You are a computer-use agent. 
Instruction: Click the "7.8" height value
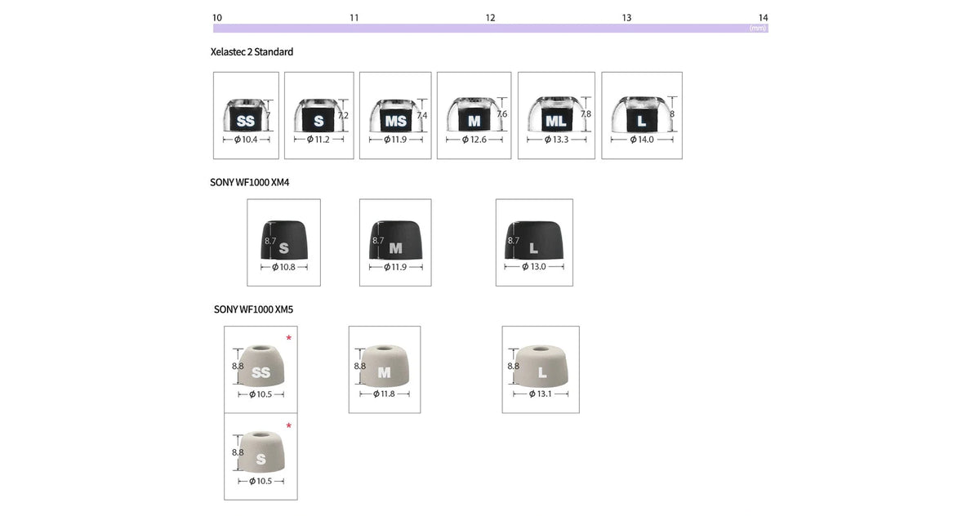point(586,114)
